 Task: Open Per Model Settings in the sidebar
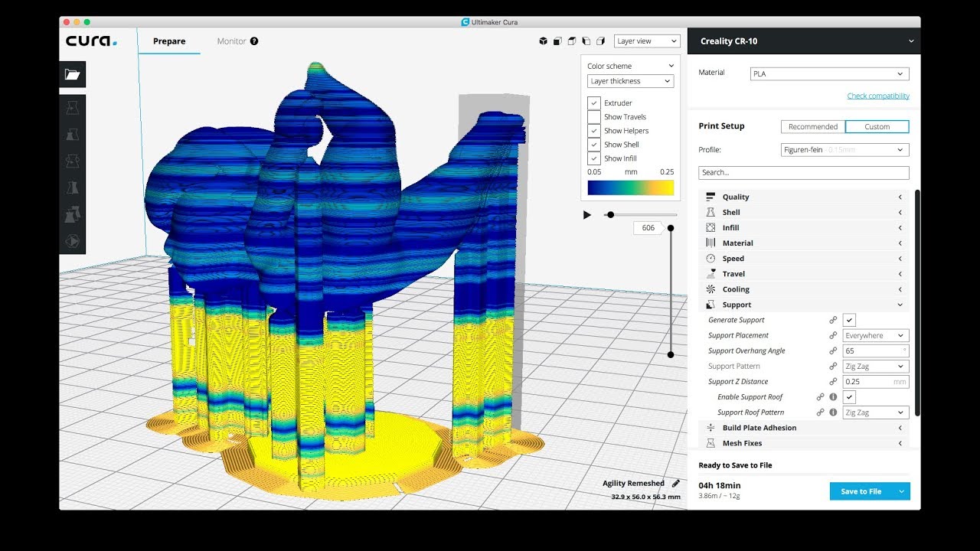[x=73, y=214]
